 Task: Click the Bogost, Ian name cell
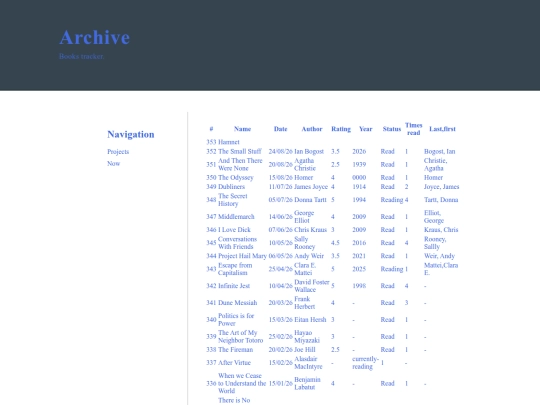(x=439, y=152)
